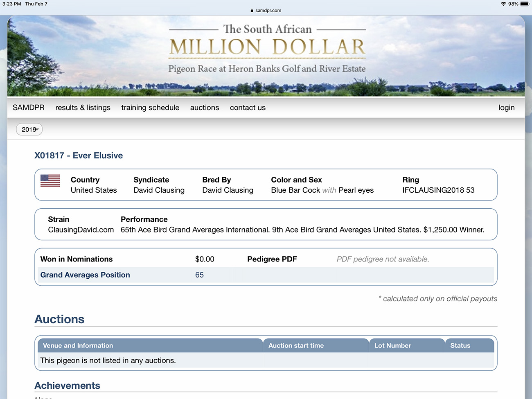Sort by Auction start time column
Viewport: 532px width, 399px height.
coord(296,346)
